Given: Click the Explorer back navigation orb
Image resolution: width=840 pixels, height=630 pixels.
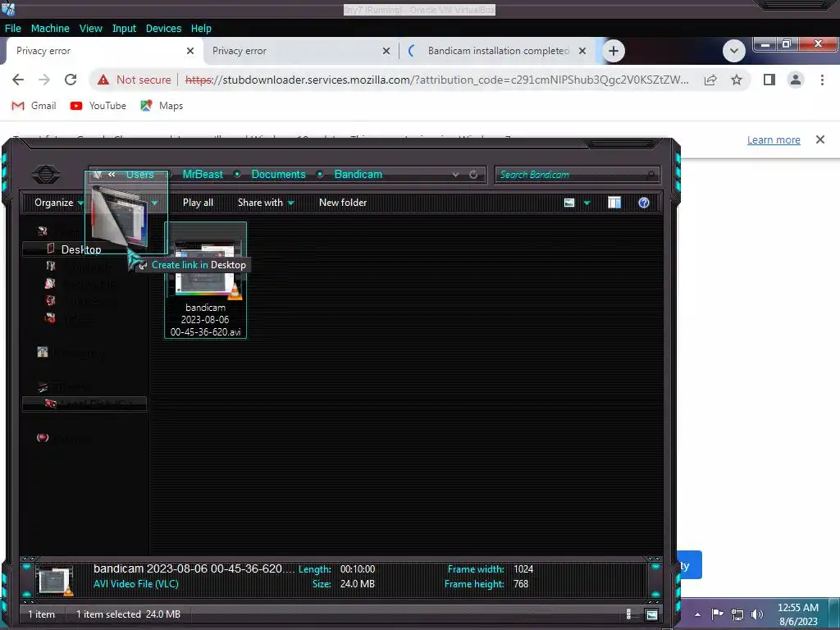Looking at the screenshot, I should point(46,174).
